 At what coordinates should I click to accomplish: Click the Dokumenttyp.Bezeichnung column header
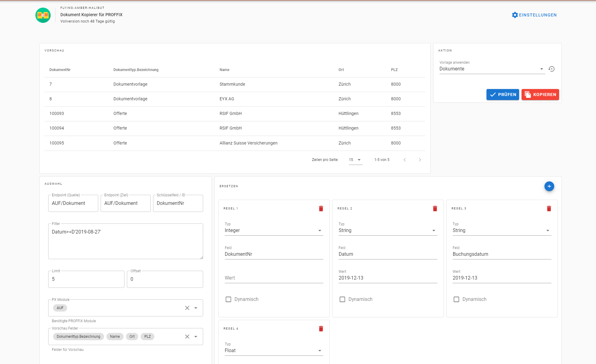tap(136, 70)
